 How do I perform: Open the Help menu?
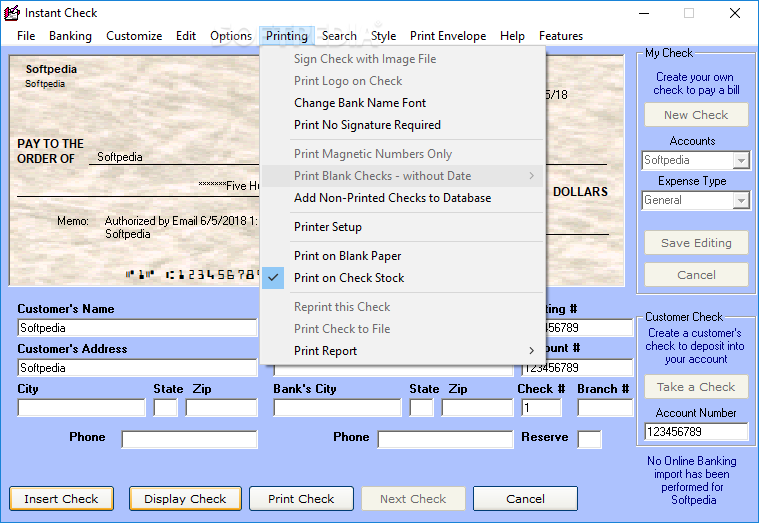point(512,36)
